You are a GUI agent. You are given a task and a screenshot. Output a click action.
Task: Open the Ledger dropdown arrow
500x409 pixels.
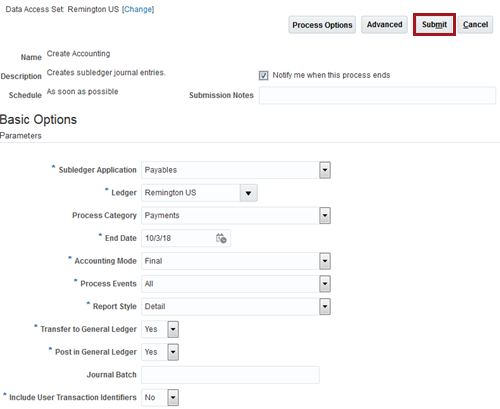coord(248,193)
